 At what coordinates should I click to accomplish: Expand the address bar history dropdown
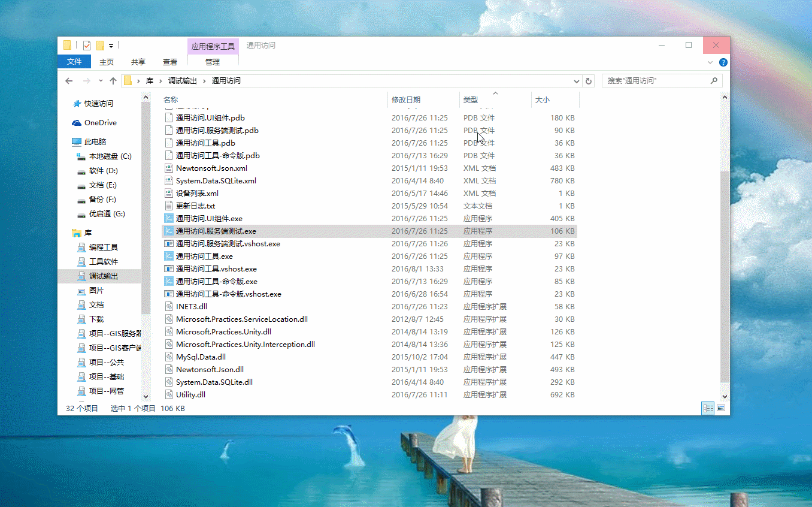pos(577,81)
